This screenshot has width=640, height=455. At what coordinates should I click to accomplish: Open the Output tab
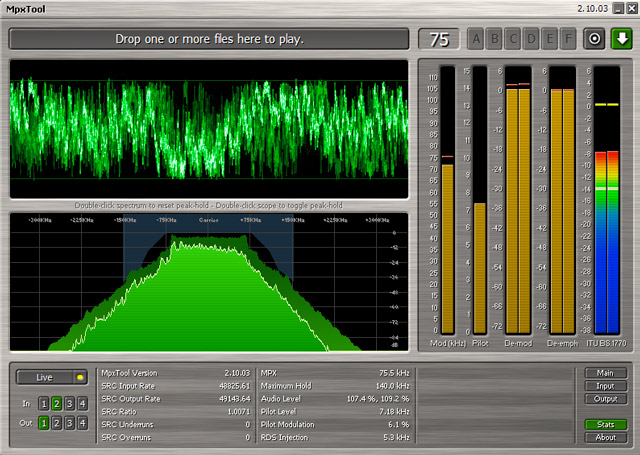point(606,399)
